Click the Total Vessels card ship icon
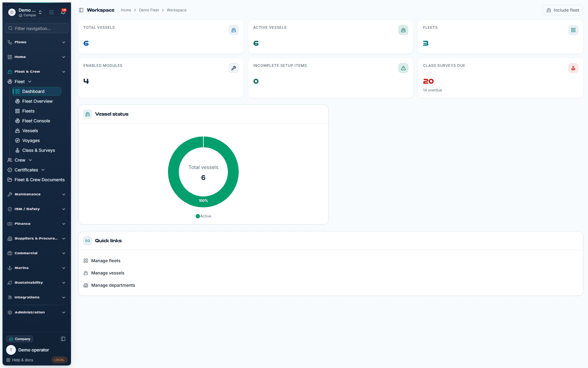Viewport: 588px width, 368px height. [234, 30]
